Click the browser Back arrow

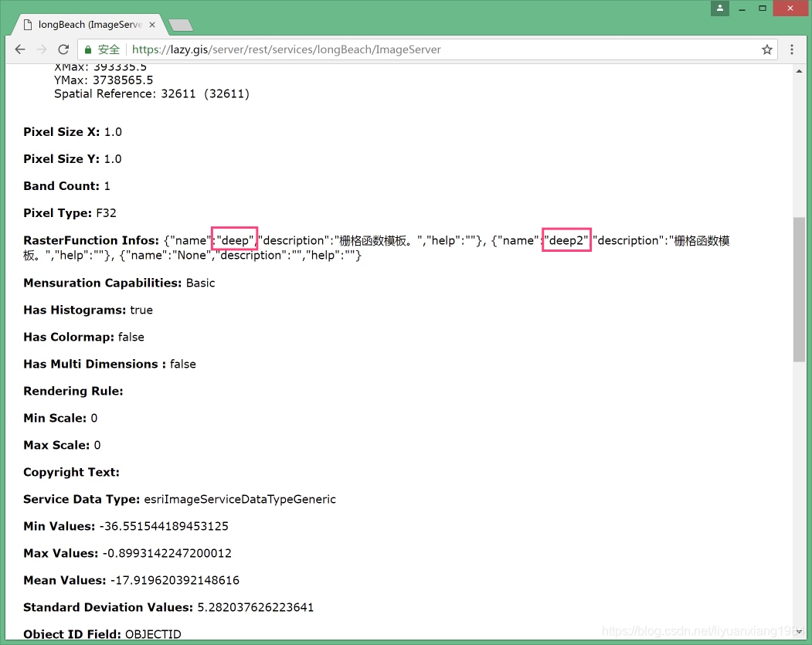(x=20, y=49)
